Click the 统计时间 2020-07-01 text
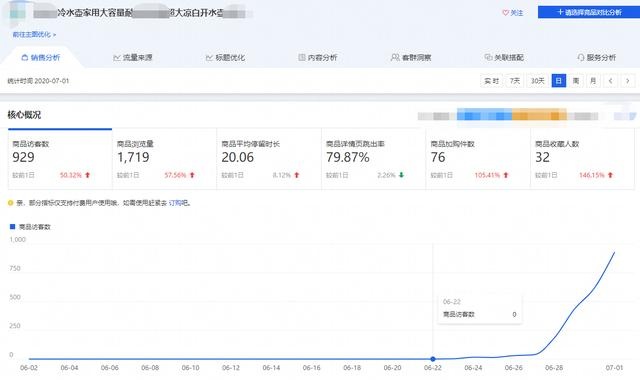Viewport: 640px width, 380px height. [38, 81]
